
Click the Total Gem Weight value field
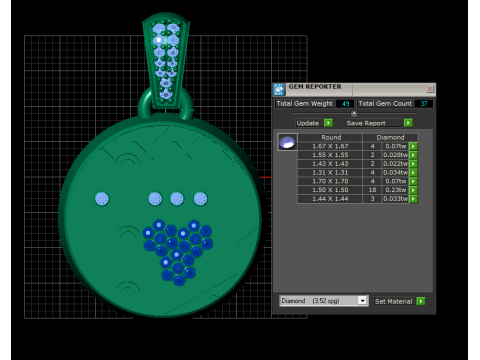(x=345, y=104)
